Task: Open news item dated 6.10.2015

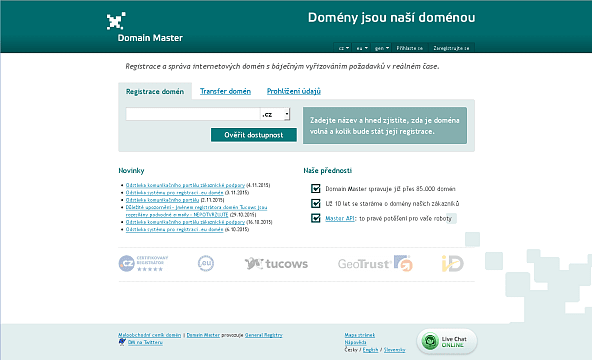Action: tap(174, 229)
